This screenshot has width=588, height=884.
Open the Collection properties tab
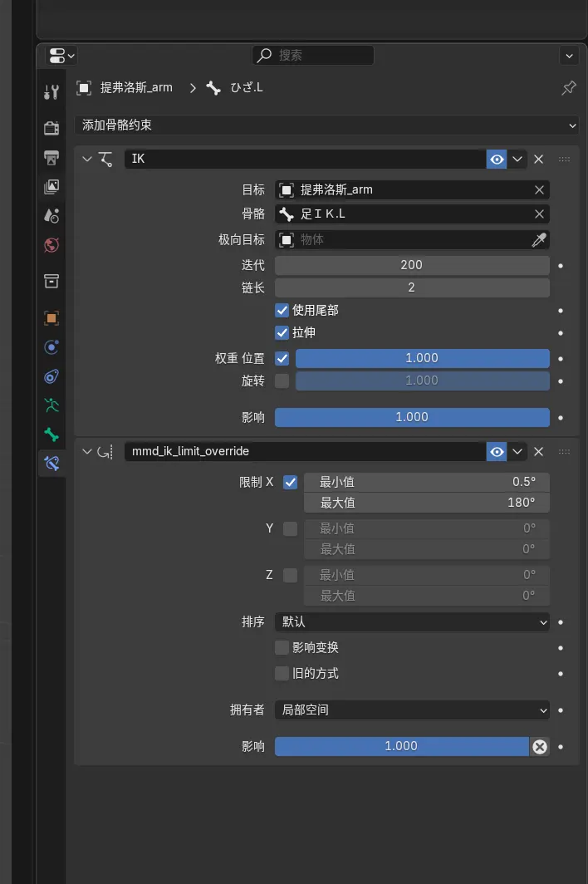(x=51, y=281)
